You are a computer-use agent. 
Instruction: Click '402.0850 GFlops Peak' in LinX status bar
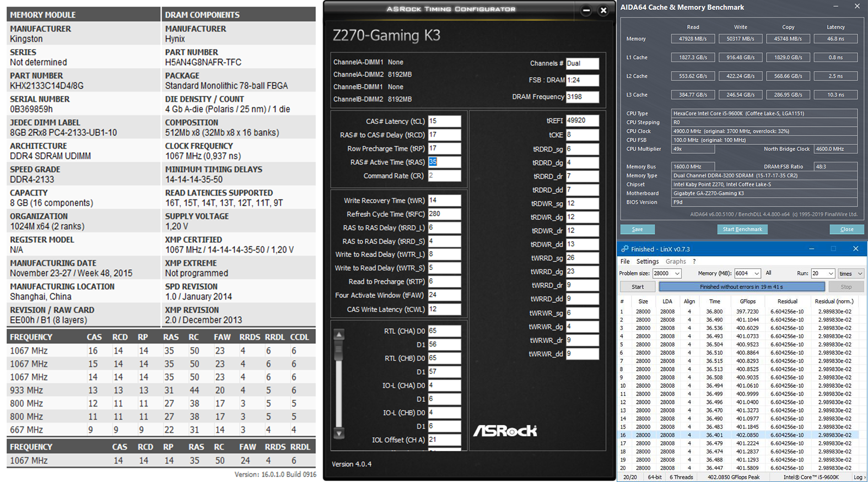point(734,477)
